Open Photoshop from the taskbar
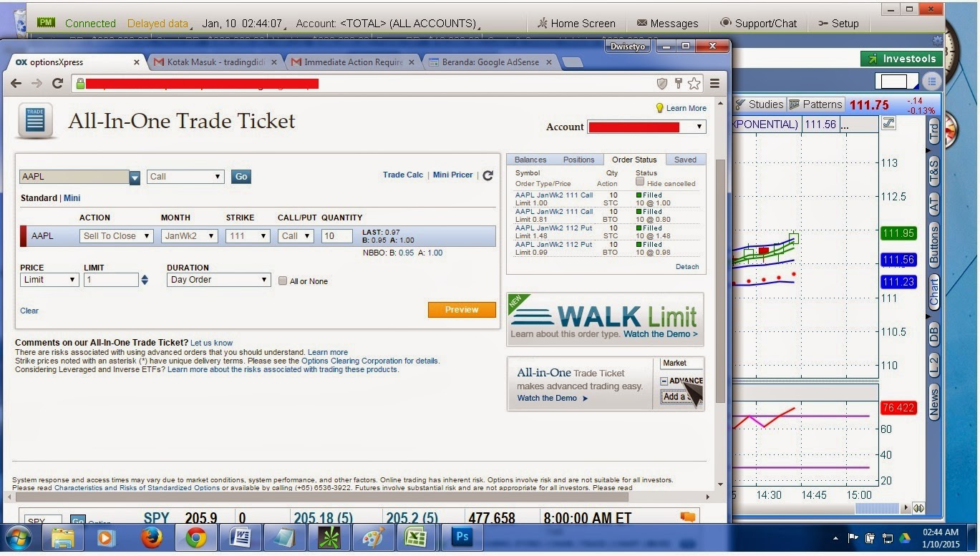The image size is (980, 556). point(462,537)
